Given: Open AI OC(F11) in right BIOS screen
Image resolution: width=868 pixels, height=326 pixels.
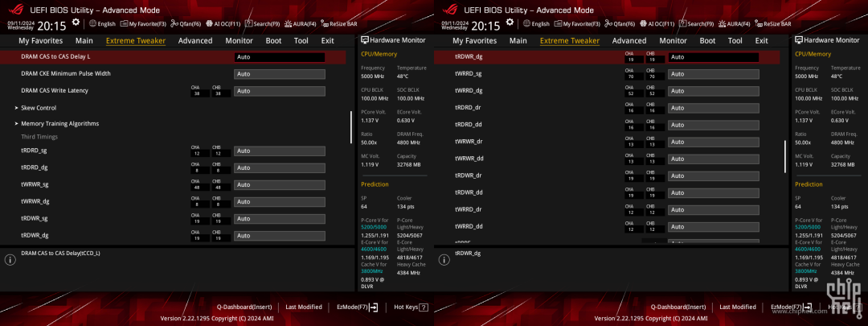Looking at the screenshot, I should click(x=657, y=24).
